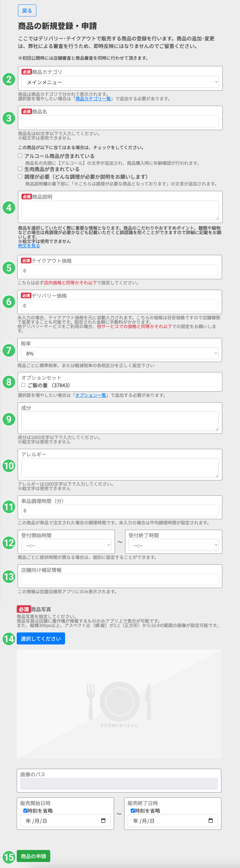Click 選択してください photo button
The height and width of the screenshot is (868, 240).
(x=41, y=639)
